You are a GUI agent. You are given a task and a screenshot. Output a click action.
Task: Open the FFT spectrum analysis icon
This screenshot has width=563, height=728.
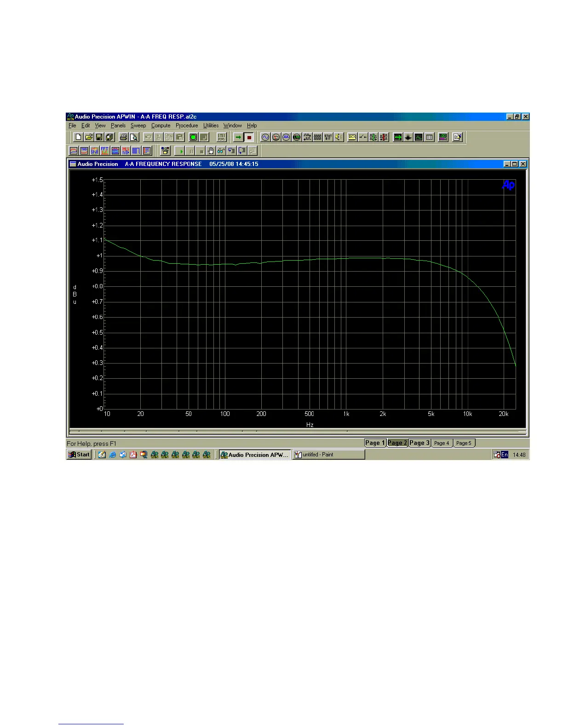tap(105, 151)
